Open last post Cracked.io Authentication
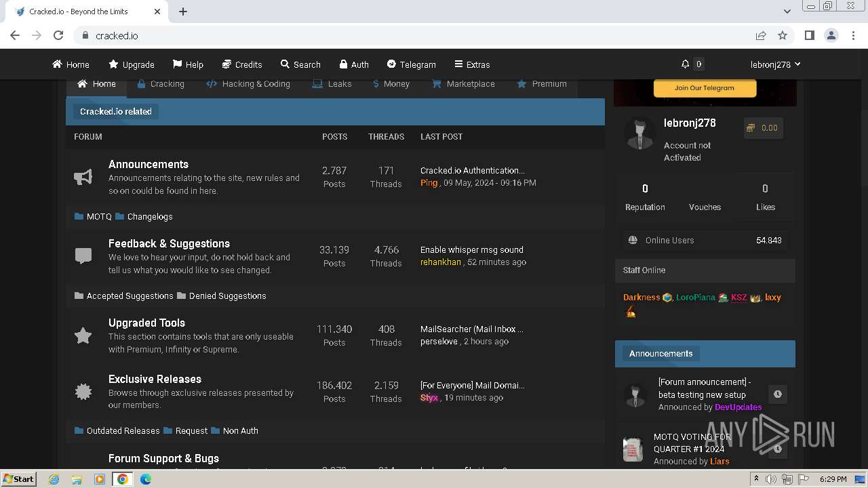The width and height of the screenshot is (868, 488). click(473, 170)
